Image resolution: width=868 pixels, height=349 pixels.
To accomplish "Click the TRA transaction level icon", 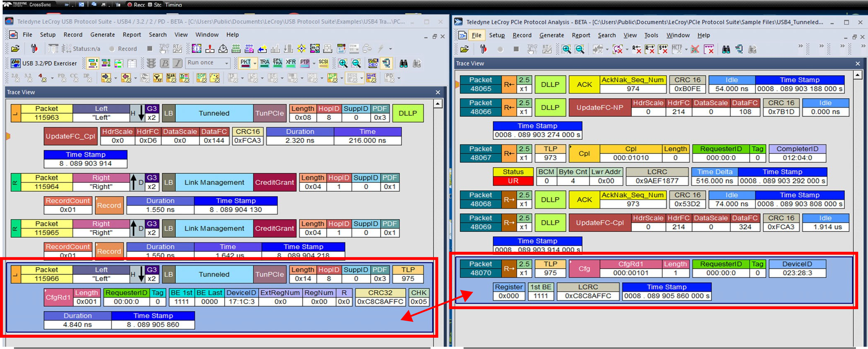I will [265, 63].
